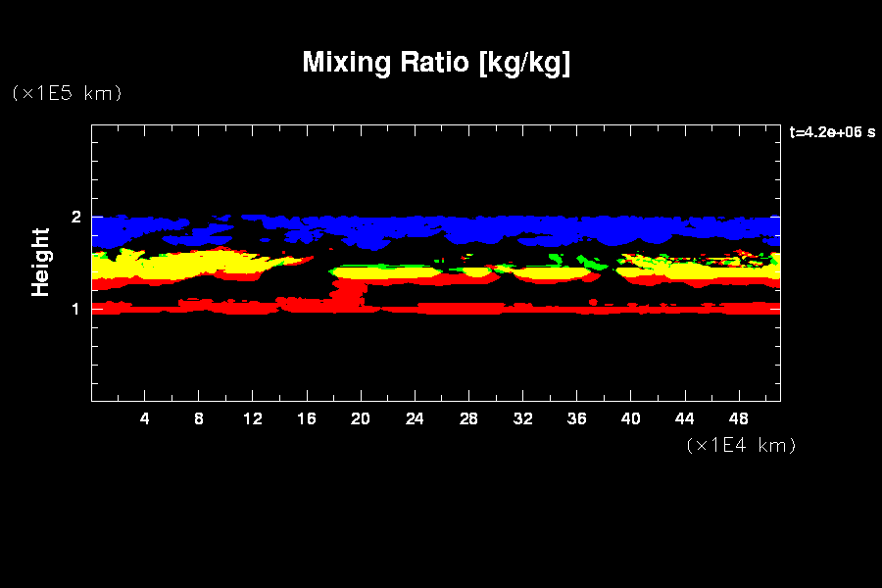Click the yellow strip in plot center
Viewport: 882px width, 588px height.
point(392,272)
